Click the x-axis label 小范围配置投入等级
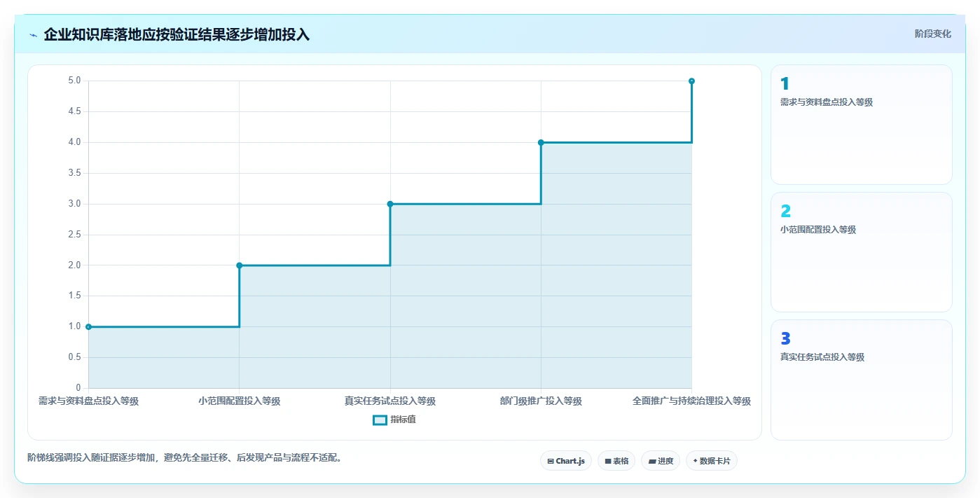The image size is (980, 498). 240,401
